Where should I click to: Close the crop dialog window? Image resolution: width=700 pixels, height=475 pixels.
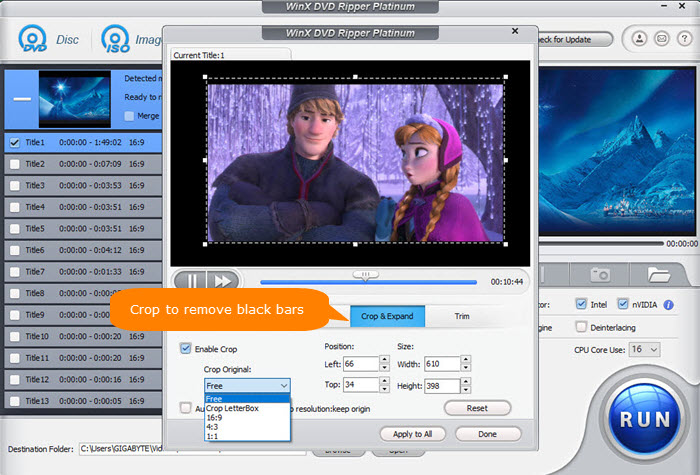(x=515, y=31)
